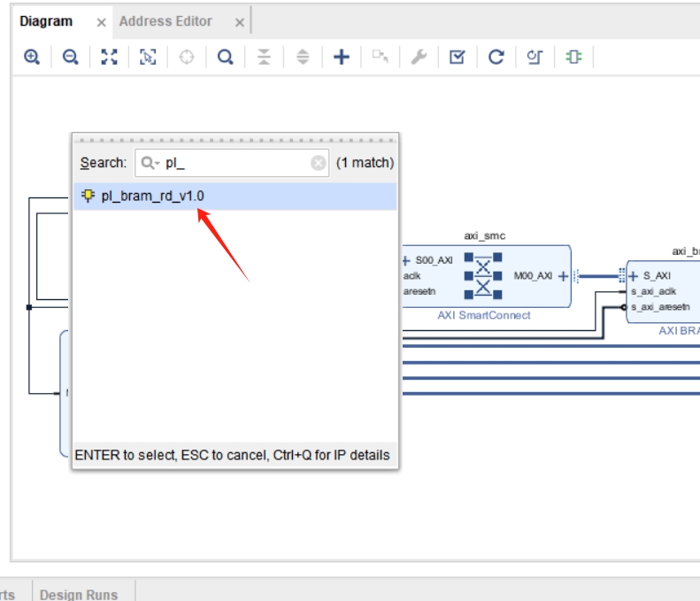
Task: Click the Zoom In toolbar icon
Action: (32, 58)
